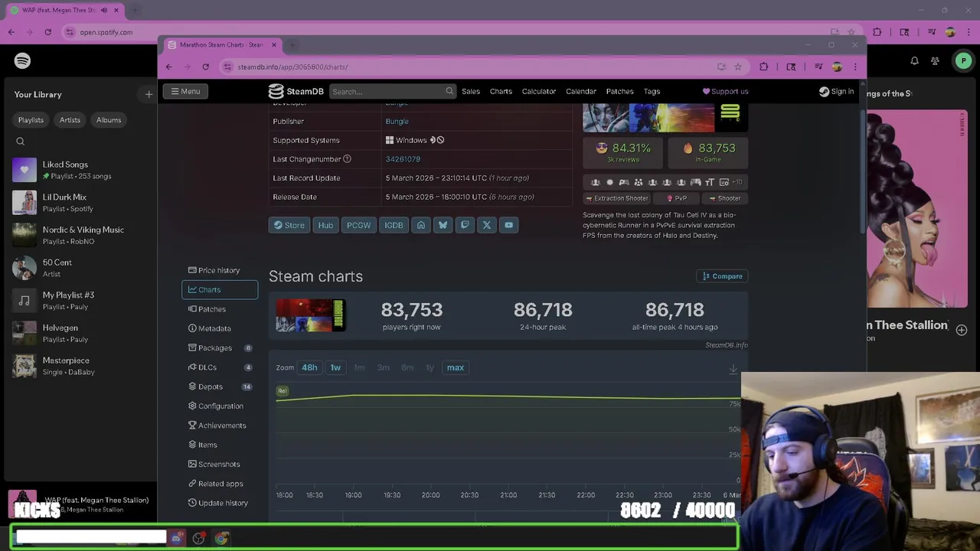Open the Depots sidebar item

[x=220, y=386]
